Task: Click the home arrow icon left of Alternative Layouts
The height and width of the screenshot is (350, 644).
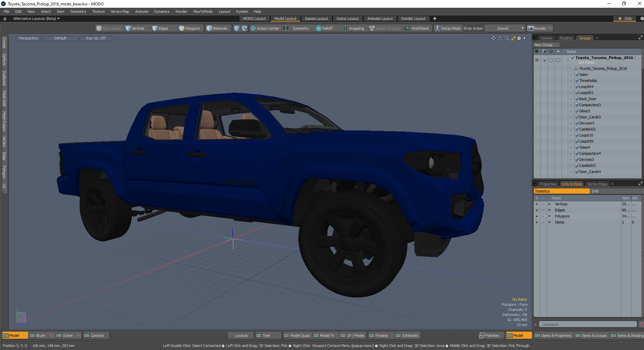Action: [x=5, y=19]
